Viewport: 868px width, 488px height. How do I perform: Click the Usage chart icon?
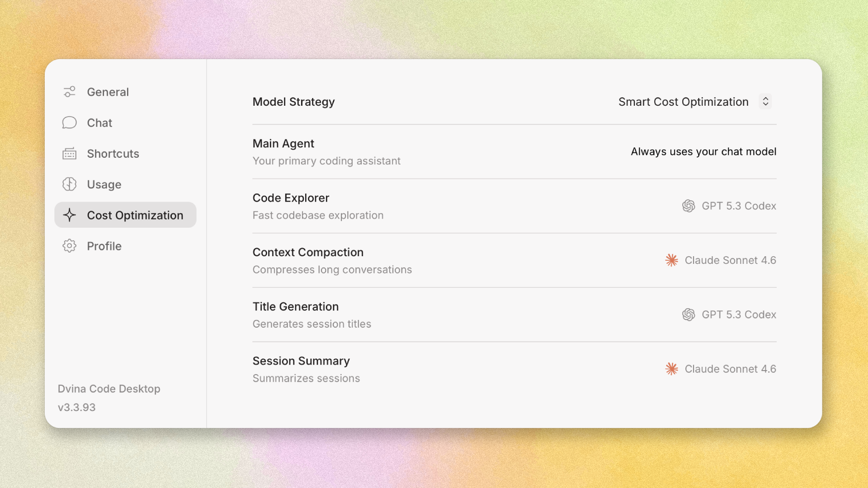pos(69,184)
